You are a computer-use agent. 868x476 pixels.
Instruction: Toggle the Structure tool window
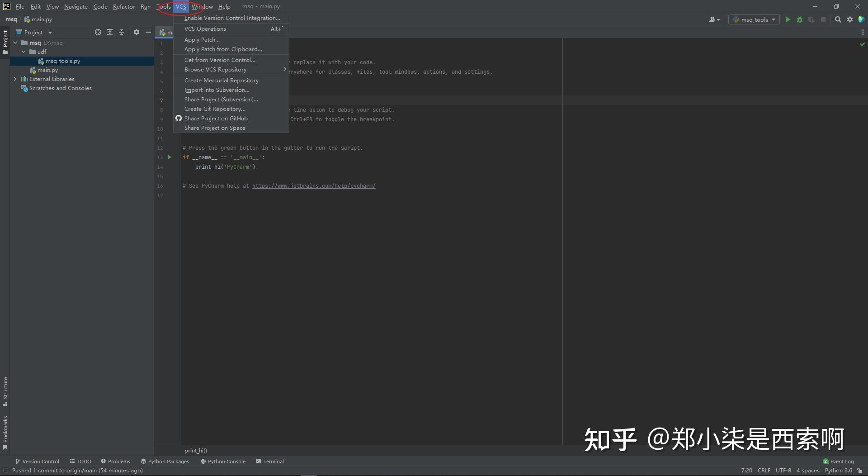(5, 390)
